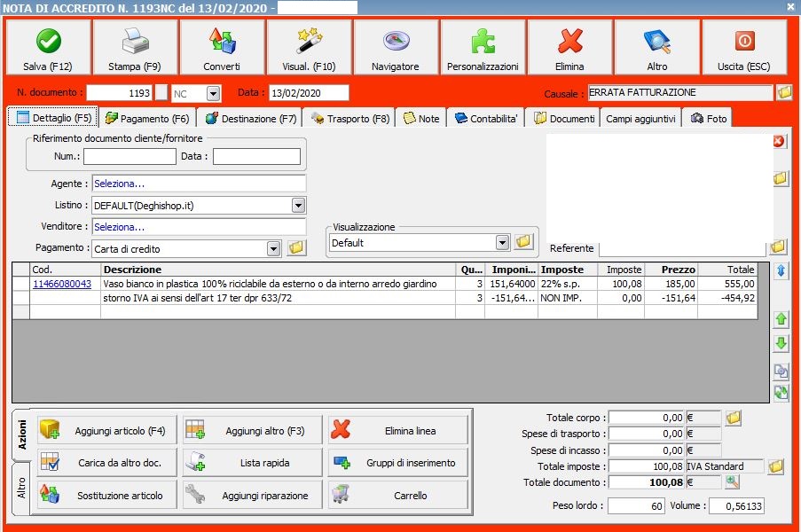801x532 pixels.
Task: Open the Destinazione (F7) tab
Action: 250,119
